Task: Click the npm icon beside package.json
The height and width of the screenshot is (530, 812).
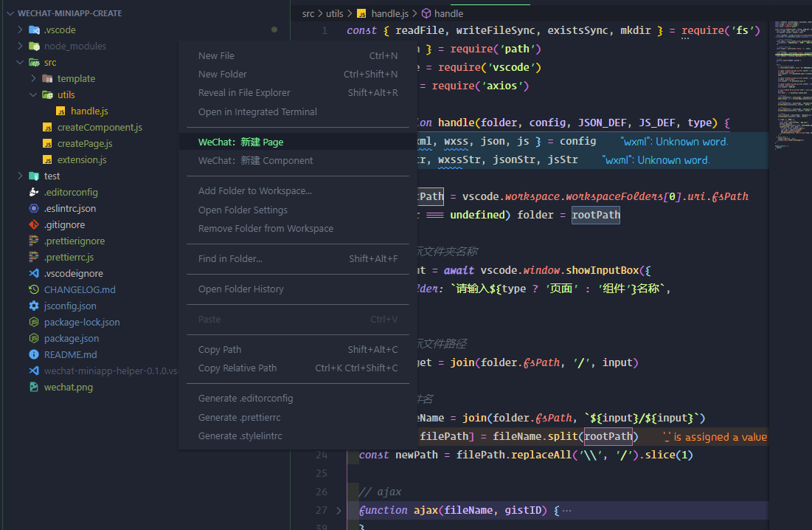Action: 34,338
